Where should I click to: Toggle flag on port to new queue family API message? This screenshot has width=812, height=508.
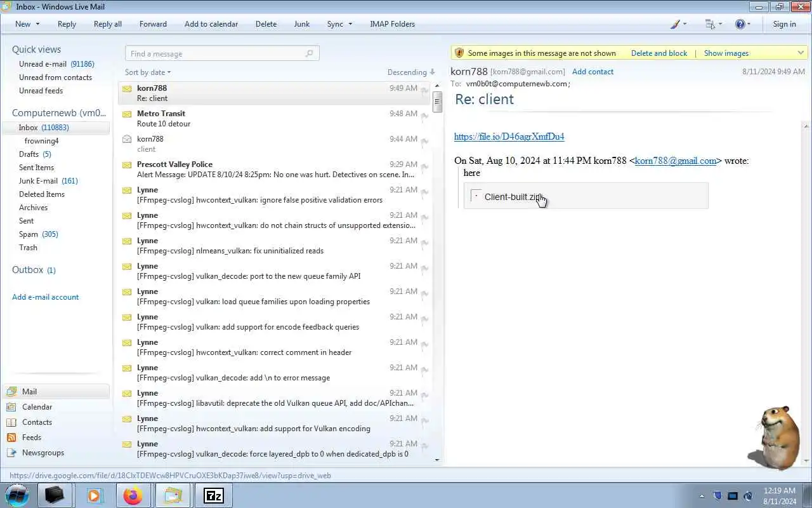coord(424,269)
